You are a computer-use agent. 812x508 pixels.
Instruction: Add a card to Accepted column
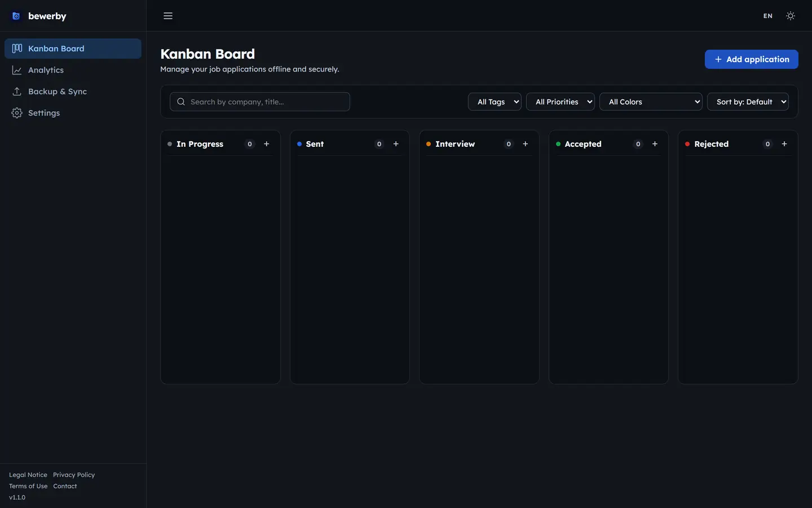pyautogui.click(x=655, y=144)
